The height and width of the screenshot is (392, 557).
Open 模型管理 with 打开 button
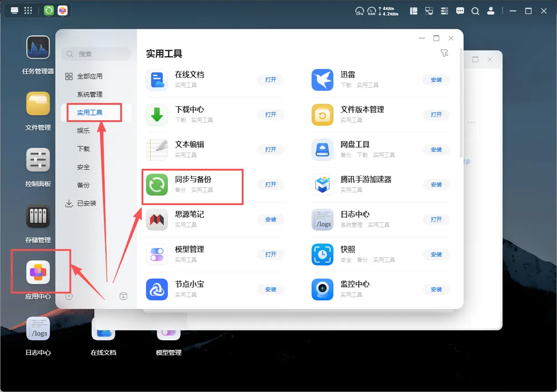tap(271, 255)
